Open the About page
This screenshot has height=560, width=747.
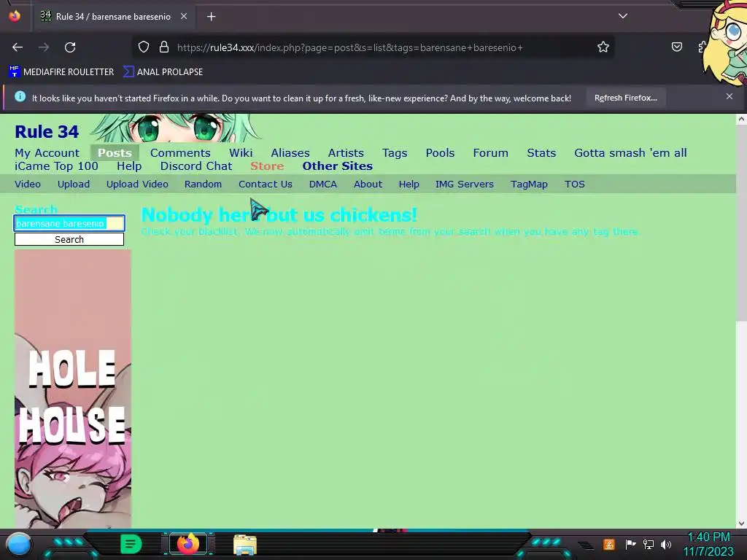coord(368,184)
